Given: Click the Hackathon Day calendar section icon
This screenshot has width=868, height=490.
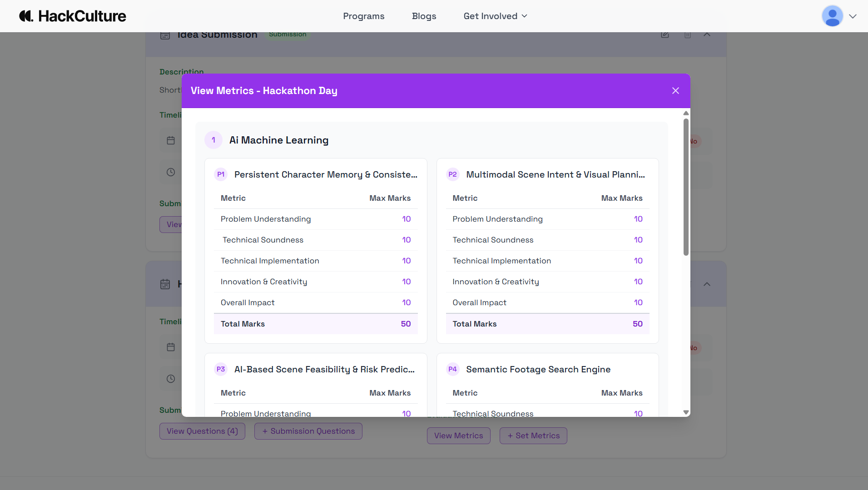Looking at the screenshot, I should click(165, 284).
